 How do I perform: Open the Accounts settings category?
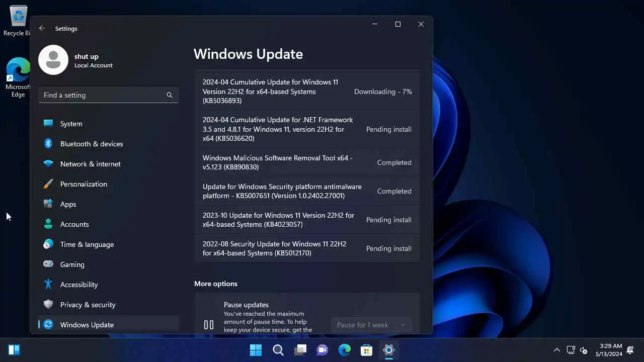[108, 224]
